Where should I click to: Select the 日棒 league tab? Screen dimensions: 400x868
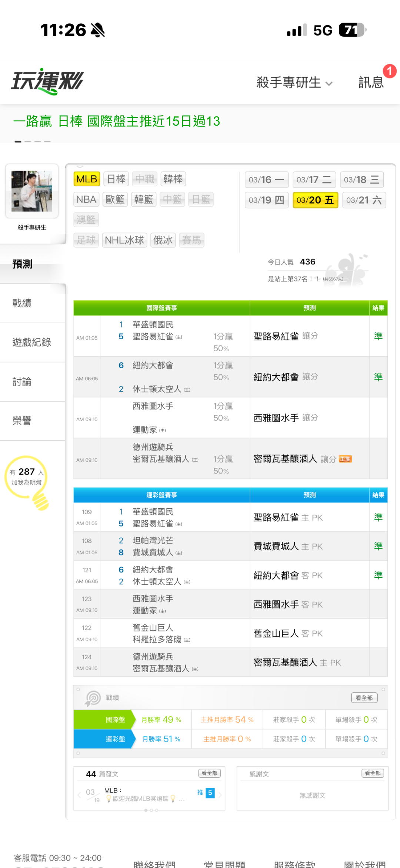pos(116,179)
